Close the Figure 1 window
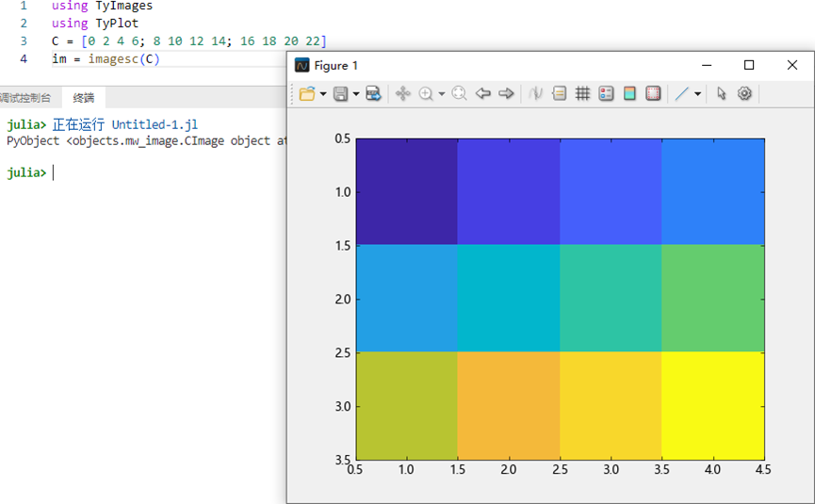The height and width of the screenshot is (504, 815). pyautogui.click(x=792, y=65)
